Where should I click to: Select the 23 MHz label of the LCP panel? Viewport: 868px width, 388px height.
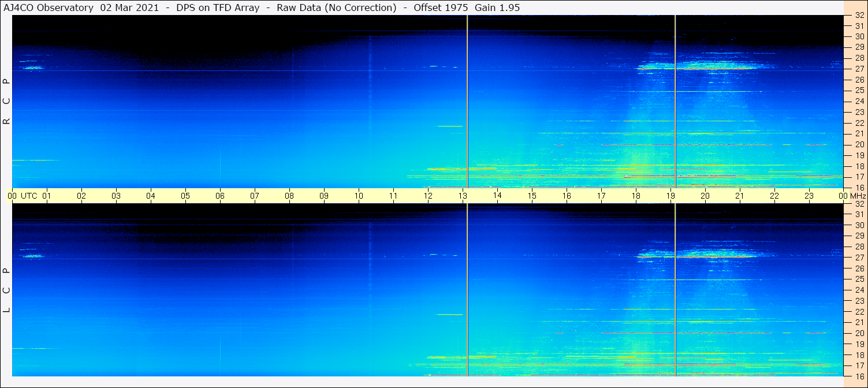(x=859, y=301)
